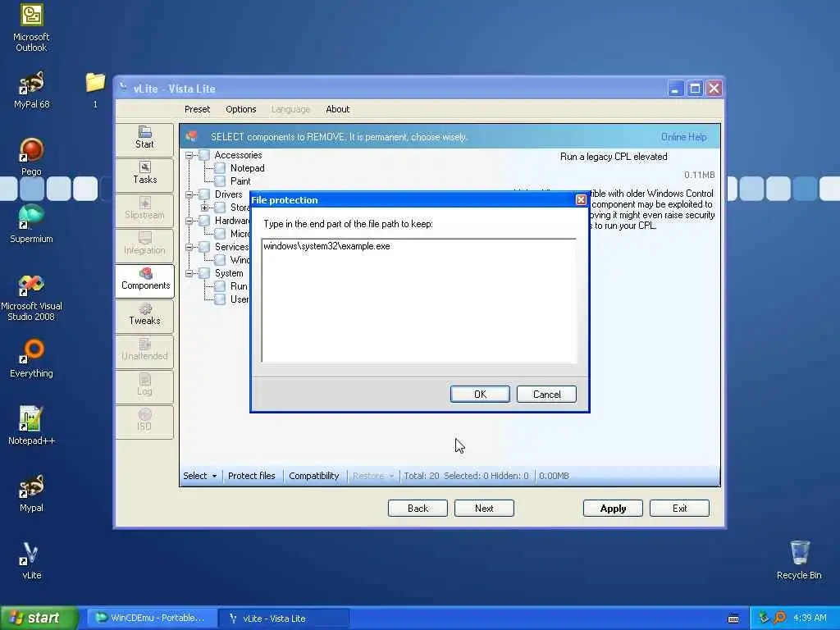The width and height of the screenshot is (840, 630).
Task: Close the File protection dialog
Action: (x=581, y=200)
